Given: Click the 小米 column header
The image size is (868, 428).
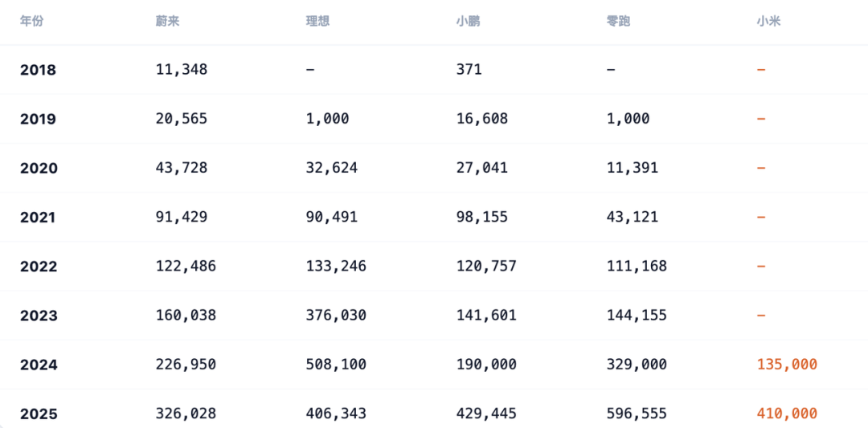Looking at the screenshot, I should point(768,21).
